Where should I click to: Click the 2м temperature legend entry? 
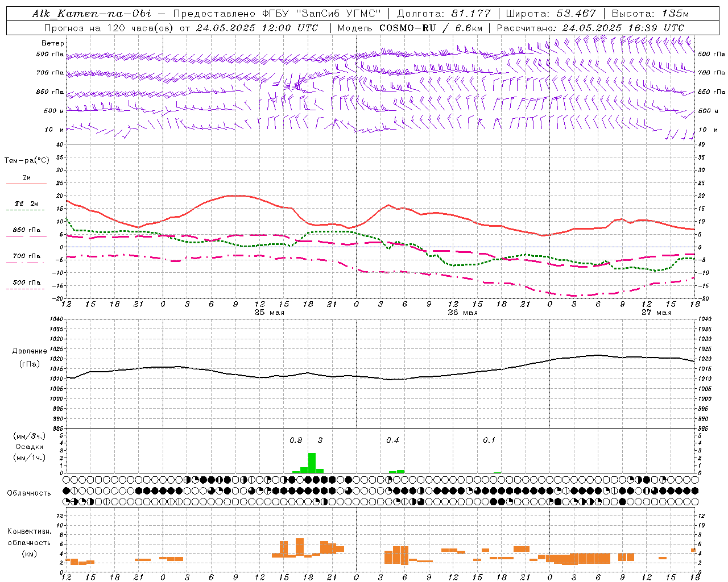[27, 178]
